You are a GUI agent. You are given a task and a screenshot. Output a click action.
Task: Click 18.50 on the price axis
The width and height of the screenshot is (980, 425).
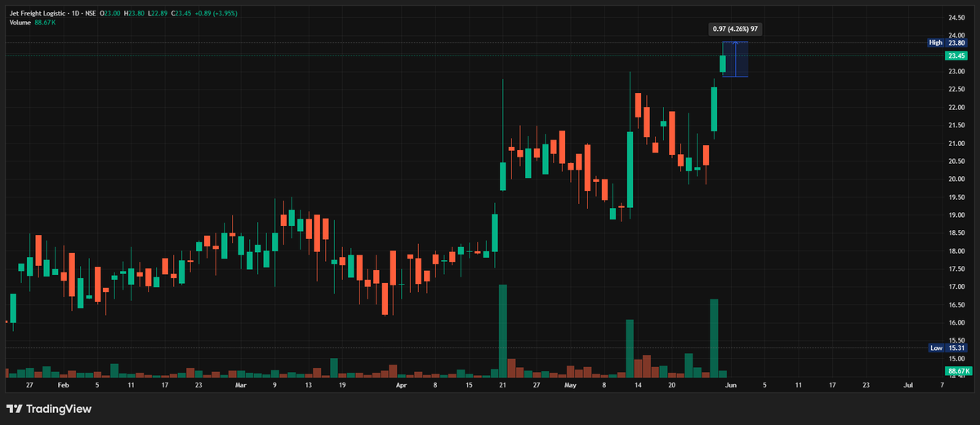click(x=957, y=232)
